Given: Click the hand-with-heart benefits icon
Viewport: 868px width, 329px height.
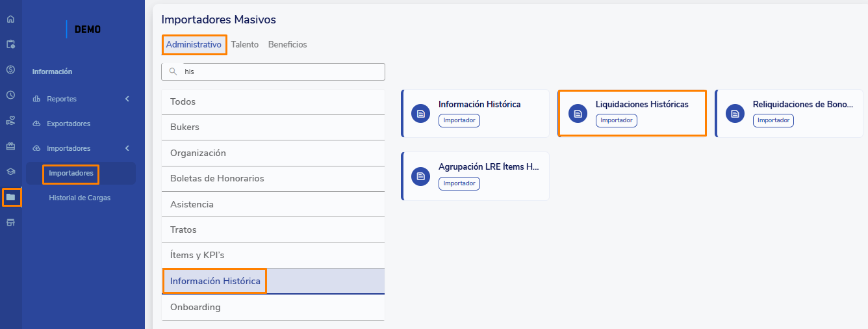Looking at the screenshot, I should click(x=10, y=120).
